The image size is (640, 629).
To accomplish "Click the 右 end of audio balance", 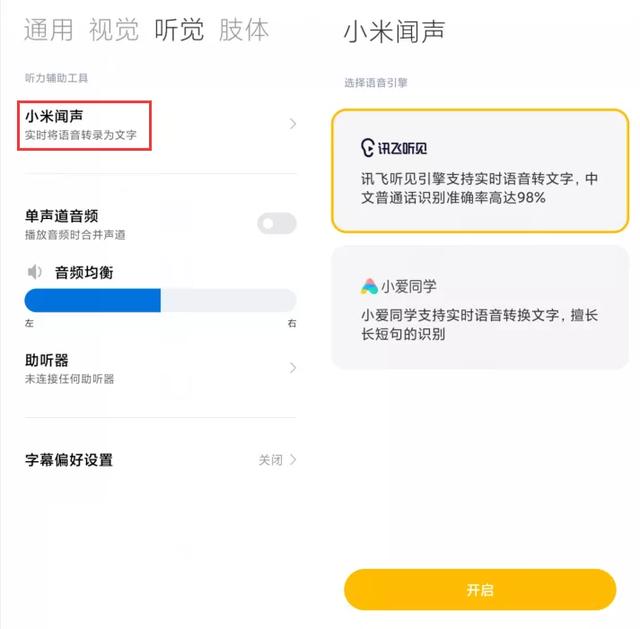I will pos(292,323).
